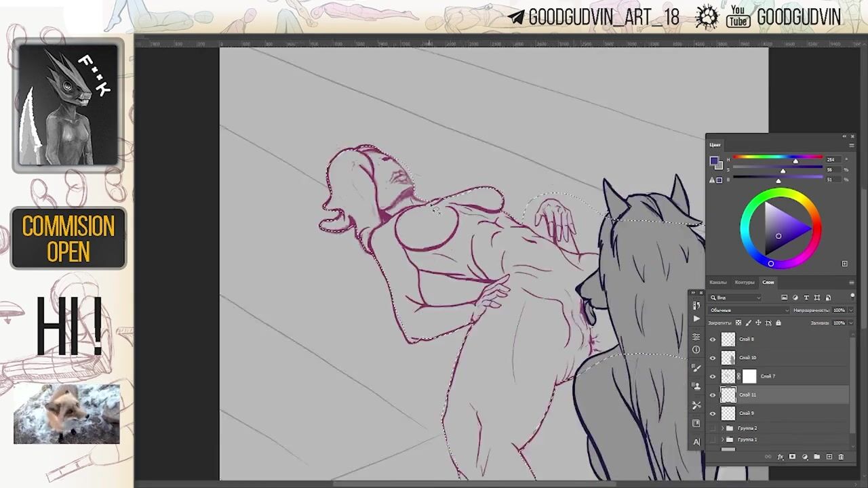Toggle visibility of layer Слой 10

[x=713, y=358]
